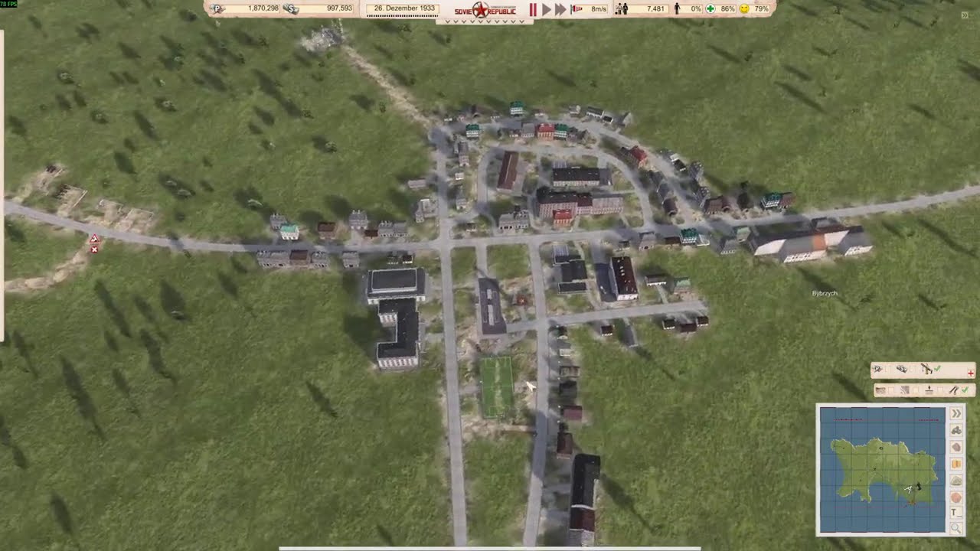The image size is (980, 551).
Task: Show gravel pile overlay on minimap
Action: coord(956,480)
